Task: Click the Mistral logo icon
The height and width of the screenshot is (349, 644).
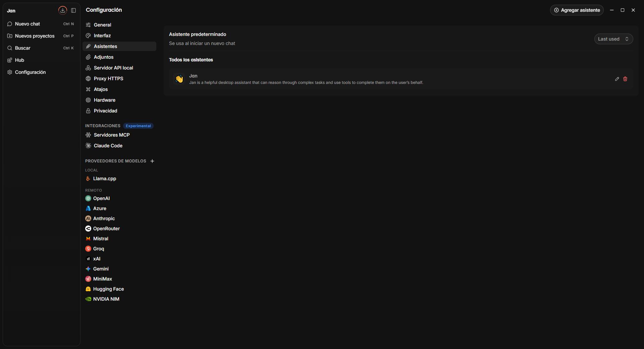Action: click(x=88, y=239)
